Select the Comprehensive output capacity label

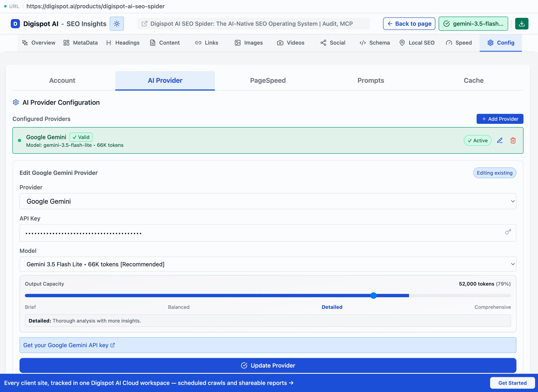click(x=492, y=307)
